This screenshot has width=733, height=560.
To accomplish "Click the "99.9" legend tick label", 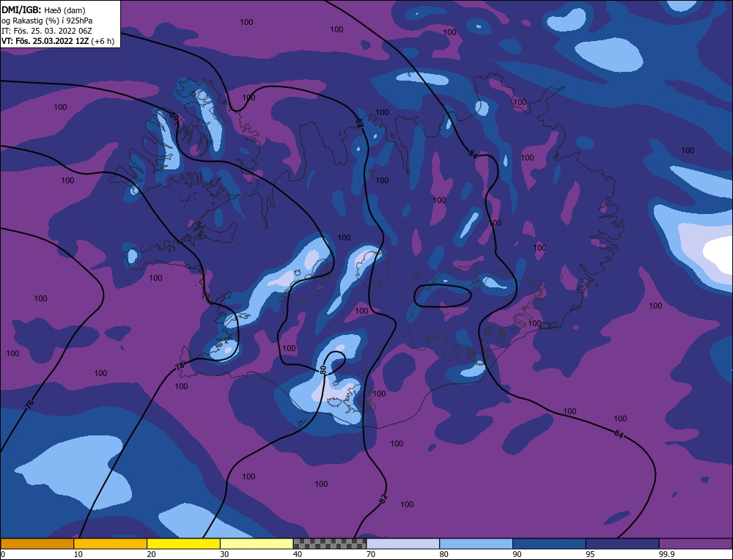I will tap(666, 554).
